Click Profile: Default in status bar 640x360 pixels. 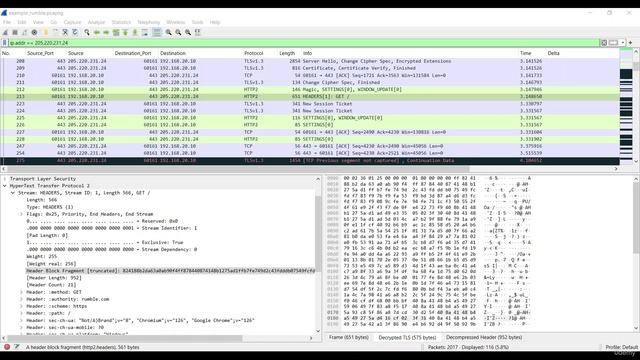pos(621,347)
